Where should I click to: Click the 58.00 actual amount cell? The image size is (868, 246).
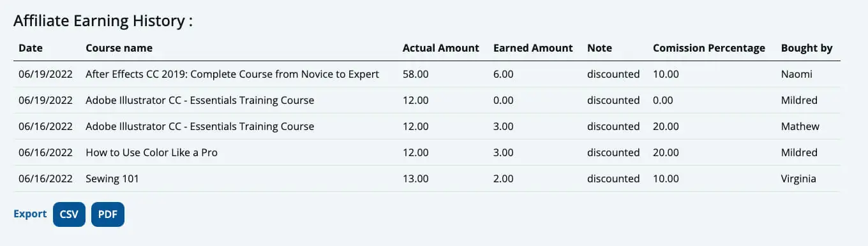[415, 74]
